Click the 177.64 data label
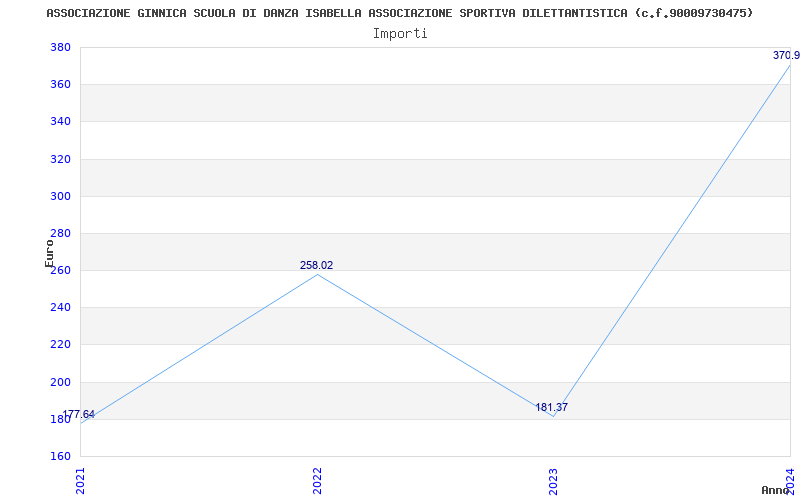 (x=79, y=414)
